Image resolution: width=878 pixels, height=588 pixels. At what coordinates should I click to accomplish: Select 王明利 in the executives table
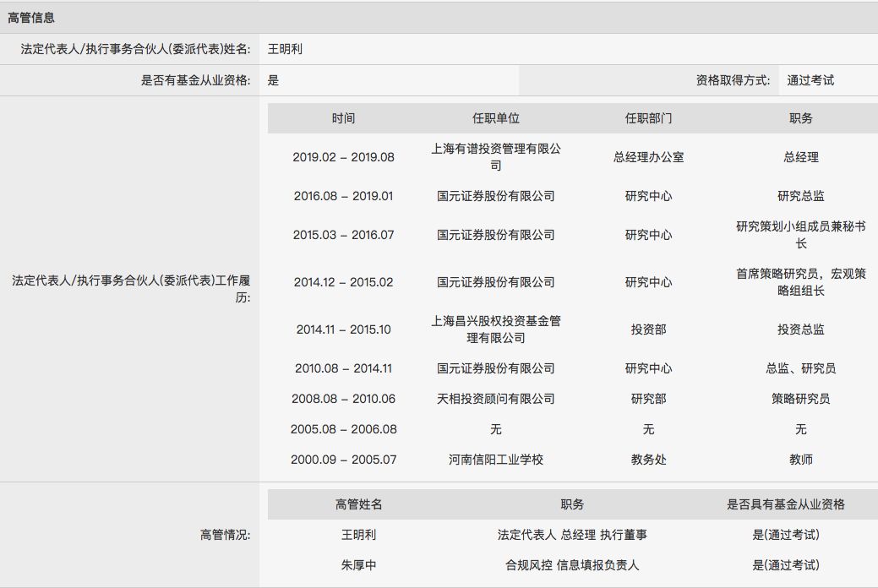coord(359,535)
